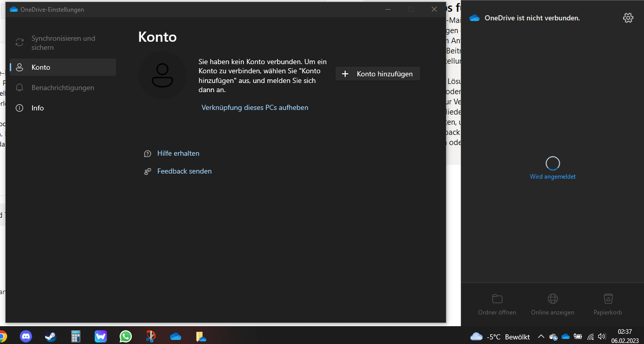Click the OneDrive taskbar app icon
The height and width of the screenshot is (344, 644).
[176, 336]
